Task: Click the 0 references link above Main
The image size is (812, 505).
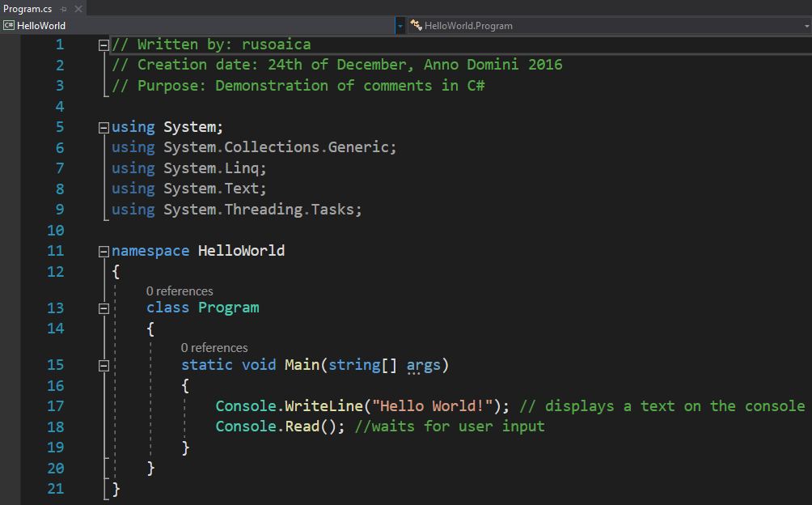Action: tap(214, 347)
